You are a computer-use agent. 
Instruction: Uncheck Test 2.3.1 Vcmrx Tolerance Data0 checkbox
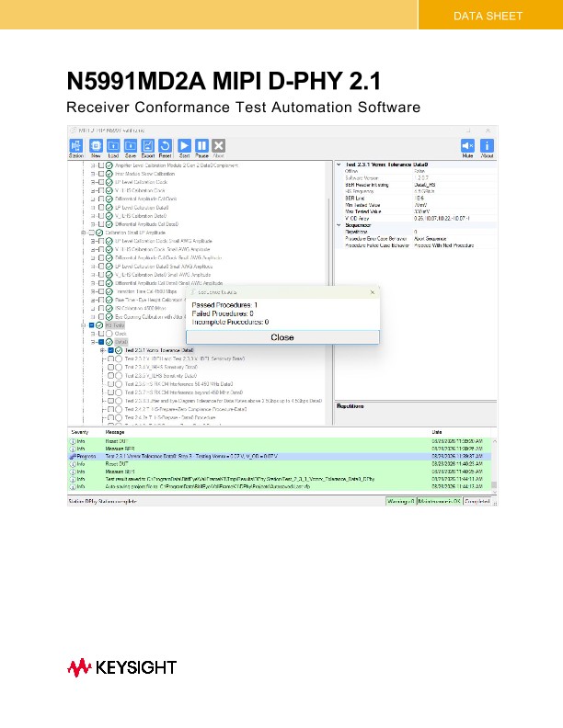coord(111,350)
